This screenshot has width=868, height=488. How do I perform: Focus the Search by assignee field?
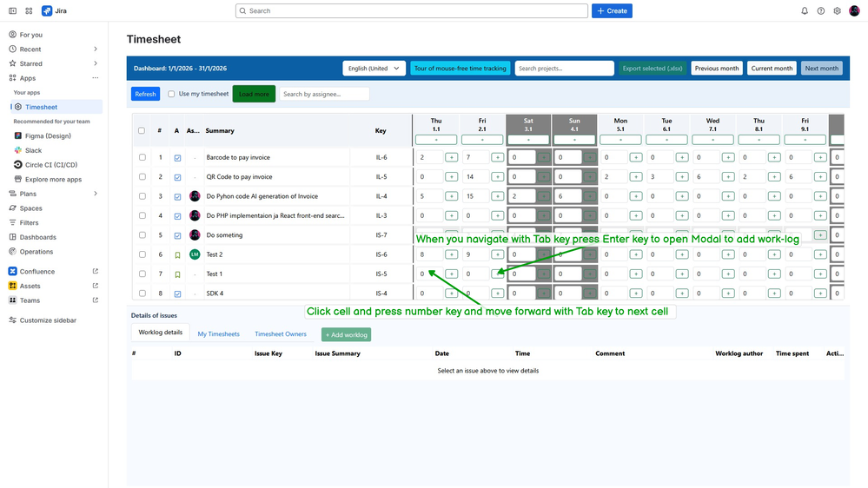coord(324,94)
